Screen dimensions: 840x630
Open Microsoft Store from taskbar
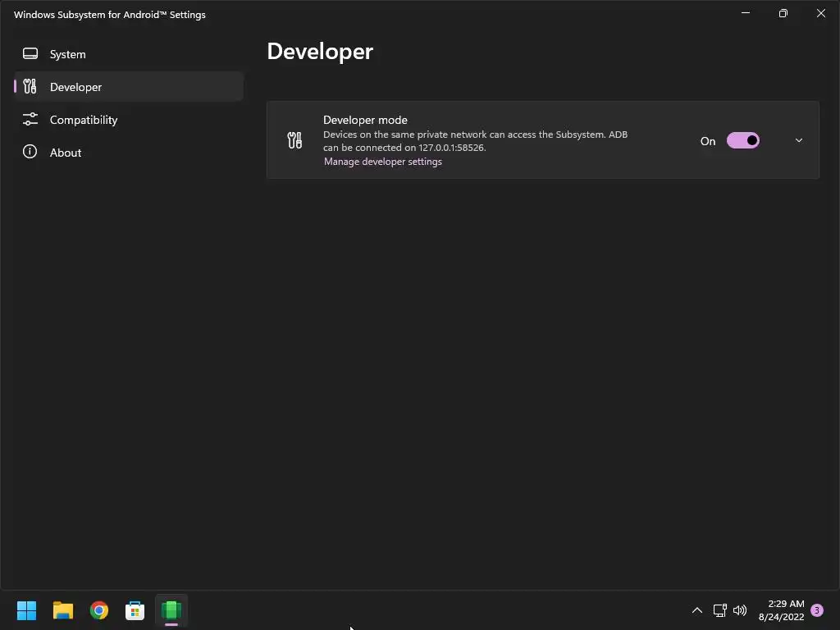135,610
